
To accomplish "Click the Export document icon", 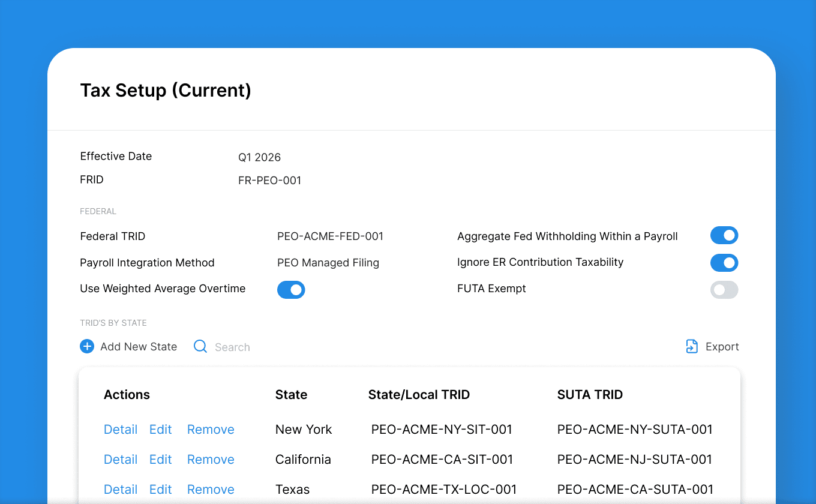I will (691, 346).
